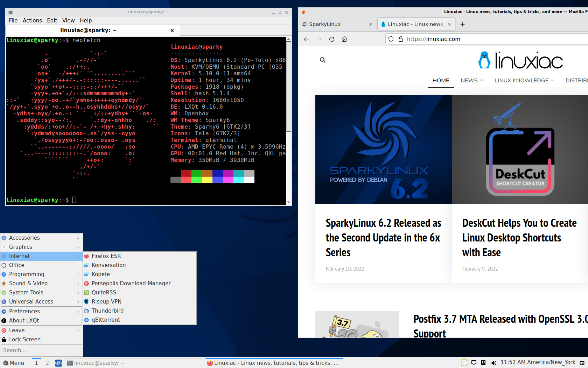Screen dimensions: 588x368
Task: Click the menu Search field
Action: [41, 350]
